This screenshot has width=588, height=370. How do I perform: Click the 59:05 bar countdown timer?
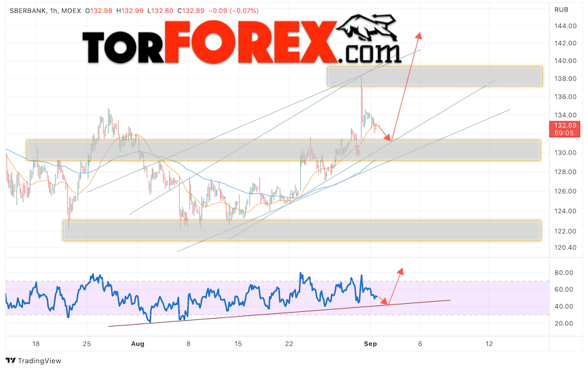(x=564, y=133)
